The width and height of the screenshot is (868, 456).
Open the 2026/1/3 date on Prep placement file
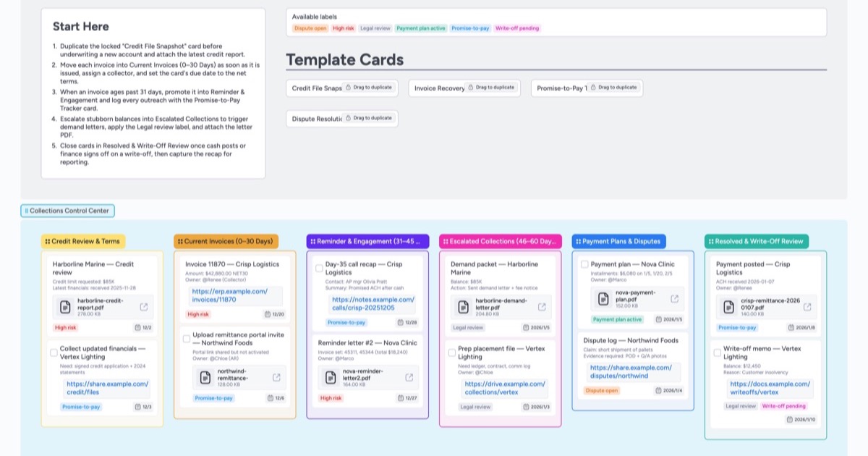point(537,407)
